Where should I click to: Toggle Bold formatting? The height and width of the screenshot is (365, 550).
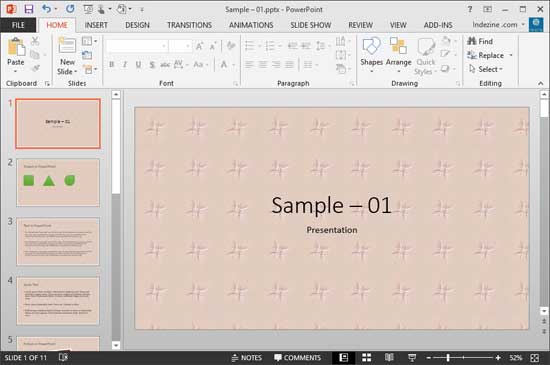tap(112, 65)
